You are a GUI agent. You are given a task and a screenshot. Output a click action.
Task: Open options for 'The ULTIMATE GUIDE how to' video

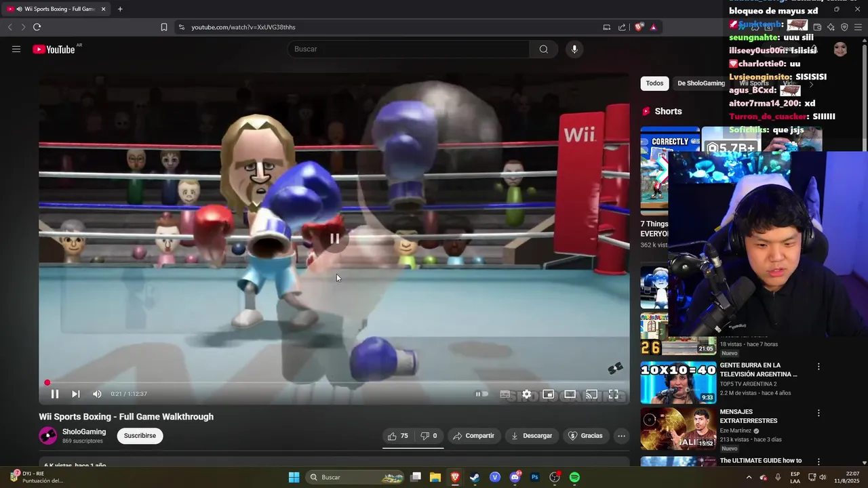pos(818,462)
